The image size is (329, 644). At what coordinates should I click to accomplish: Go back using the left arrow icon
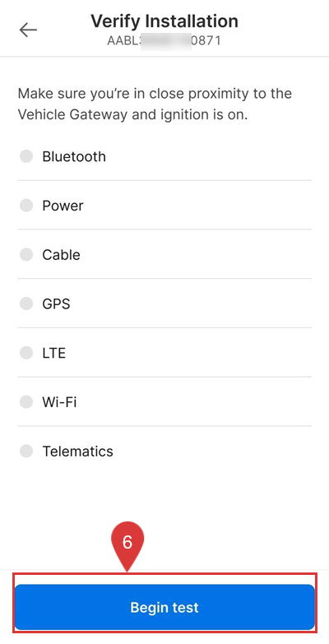pos(28,30)
